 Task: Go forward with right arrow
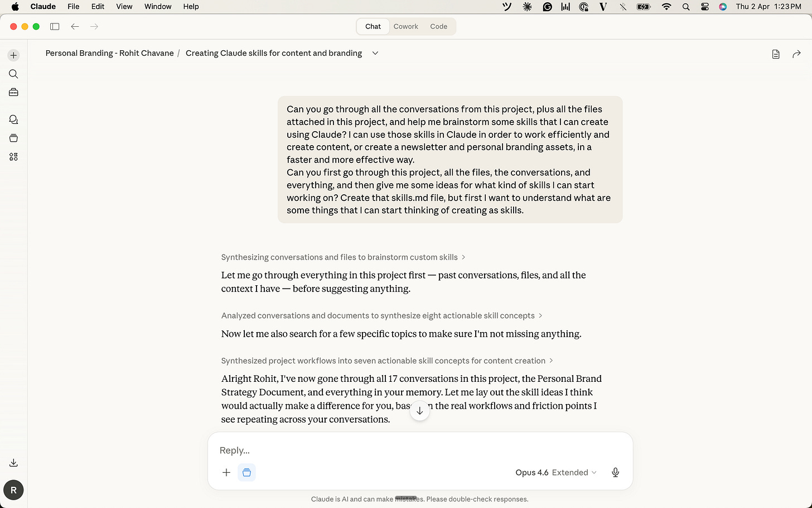(x=94, y=26)
